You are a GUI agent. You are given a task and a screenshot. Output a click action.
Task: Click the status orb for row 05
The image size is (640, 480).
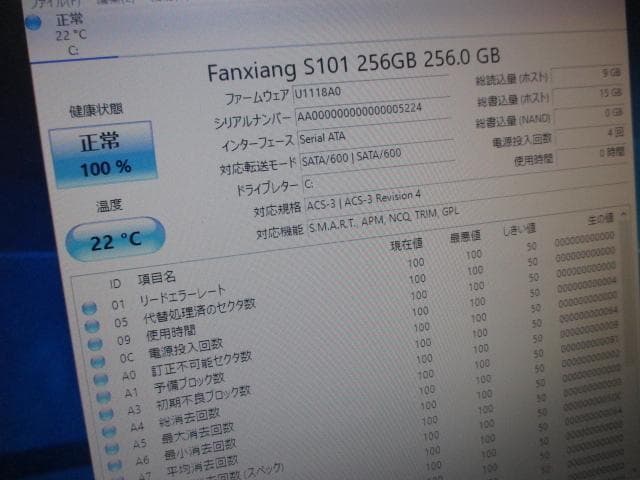(x=92, y=326)
